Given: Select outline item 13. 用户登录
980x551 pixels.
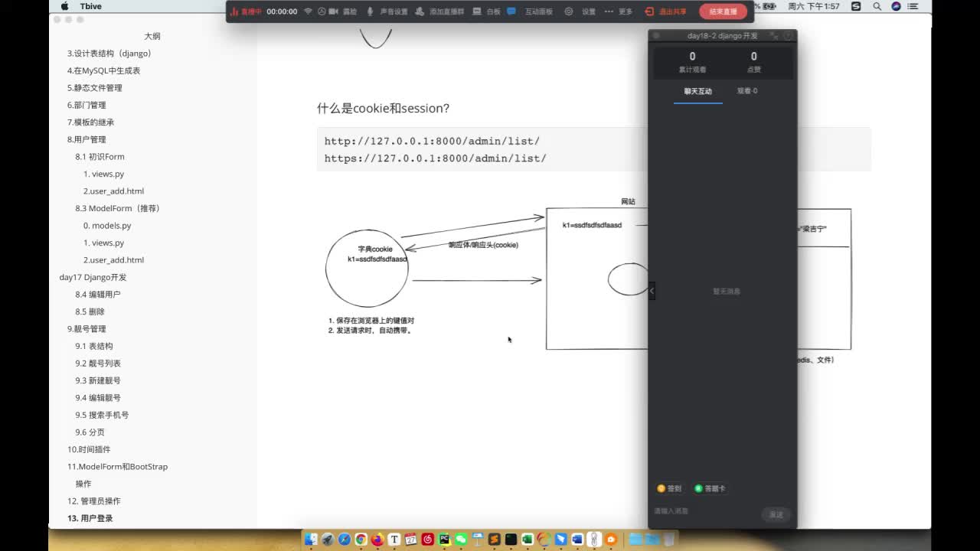Looking at the screenshot, I should coord(90,518).
